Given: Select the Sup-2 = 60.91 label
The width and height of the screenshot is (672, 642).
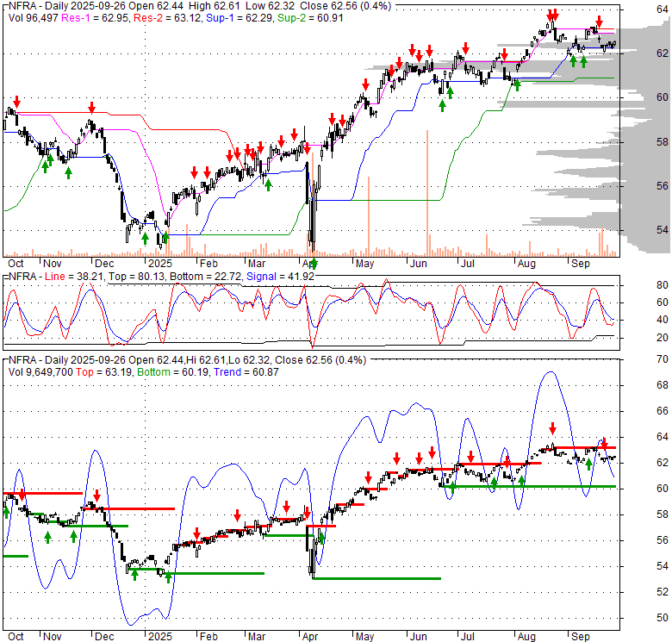Looking at the screenshot, I should [310, 18].
